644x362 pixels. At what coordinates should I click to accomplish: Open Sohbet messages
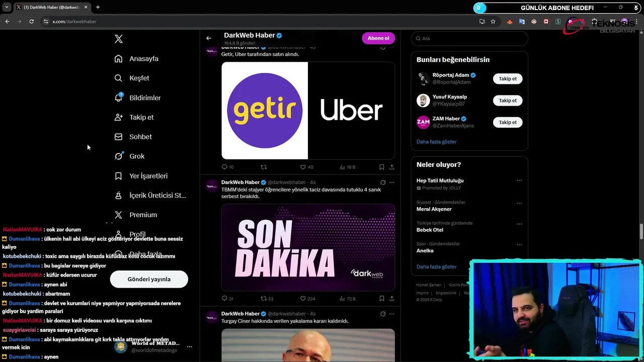point(133,137)
